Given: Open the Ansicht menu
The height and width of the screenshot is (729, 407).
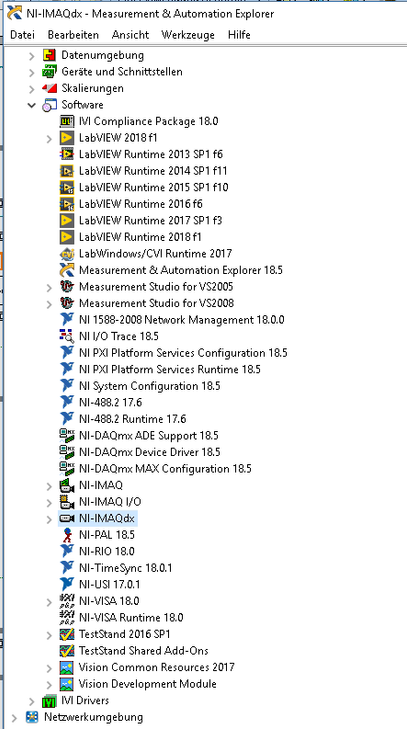Looking at the screenshot, I should pos(130,35).
